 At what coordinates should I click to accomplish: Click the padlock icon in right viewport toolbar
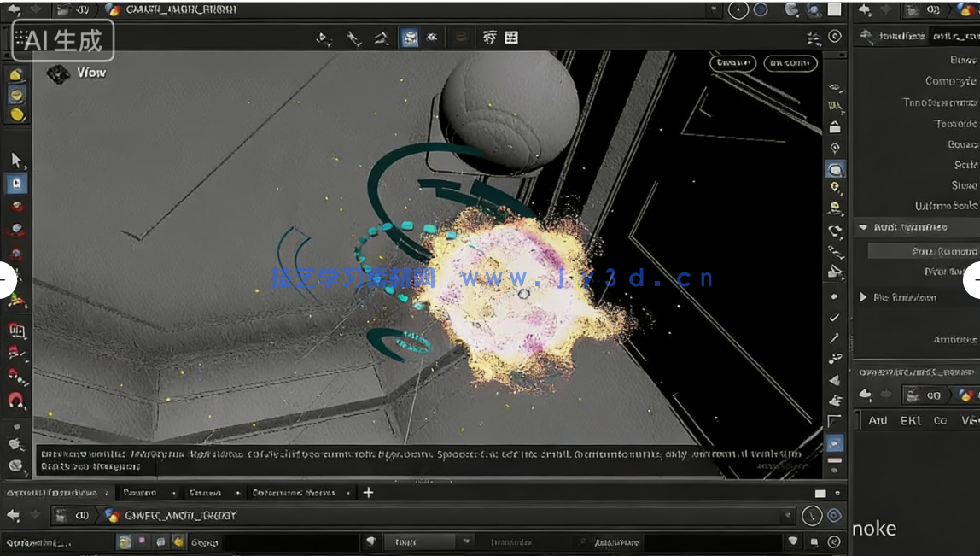pos(835,127)
